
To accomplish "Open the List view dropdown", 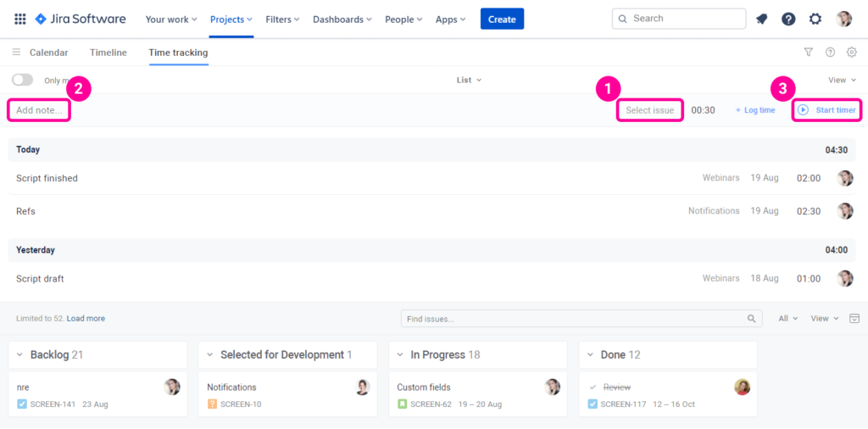I will point(469,80).
